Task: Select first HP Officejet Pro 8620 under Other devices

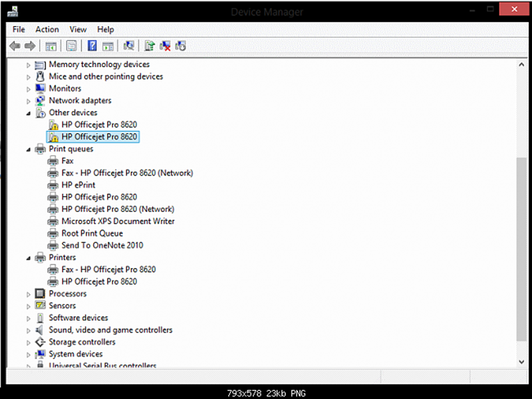Action: pyautogui.click(x=99, y=125)
